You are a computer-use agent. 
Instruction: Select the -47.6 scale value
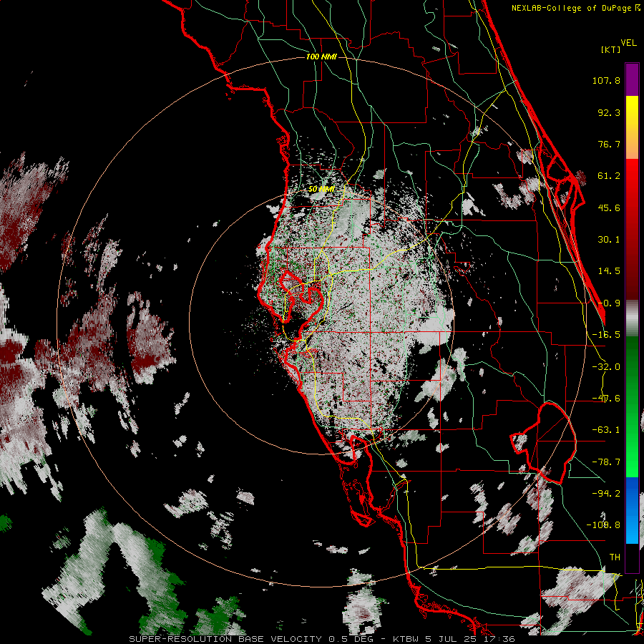pos(606,399)
